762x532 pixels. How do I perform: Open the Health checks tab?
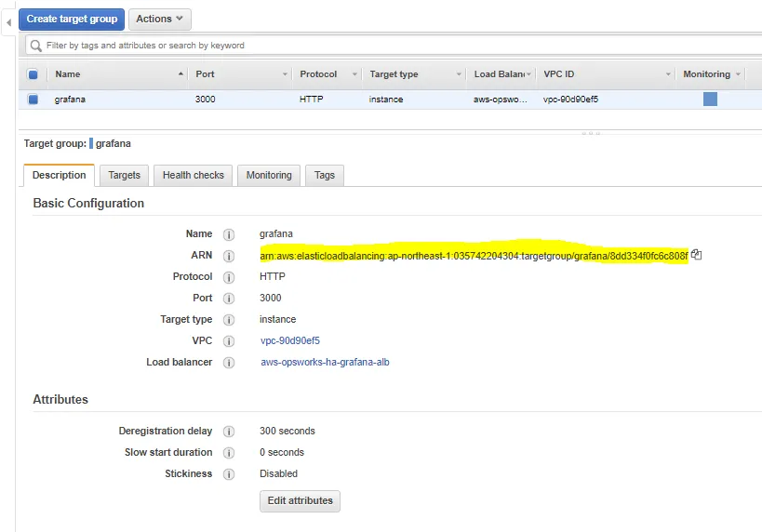[x=193, y=175]
